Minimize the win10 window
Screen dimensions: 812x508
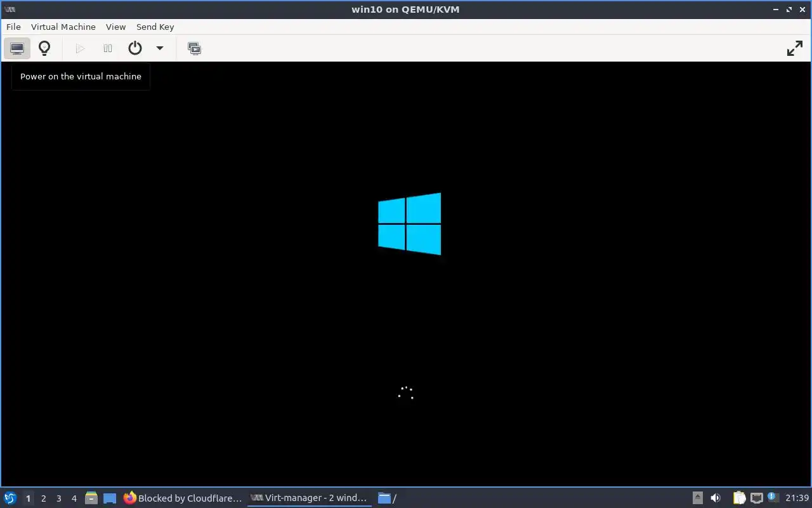[776, 10]
